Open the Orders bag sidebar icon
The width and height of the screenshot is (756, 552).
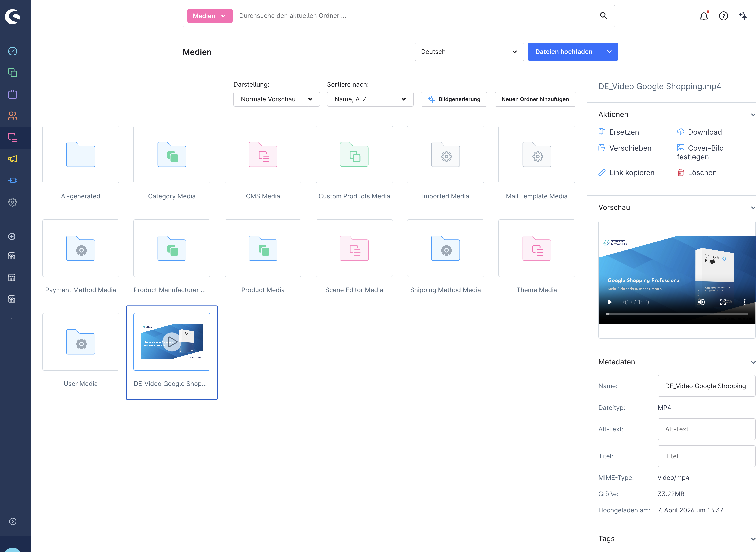12,94
